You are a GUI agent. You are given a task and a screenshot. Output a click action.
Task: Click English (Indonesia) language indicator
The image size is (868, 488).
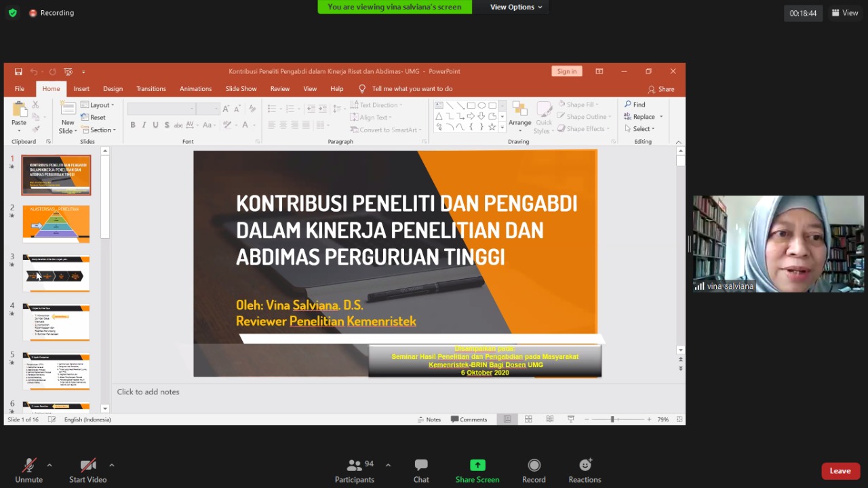[87, 419]
